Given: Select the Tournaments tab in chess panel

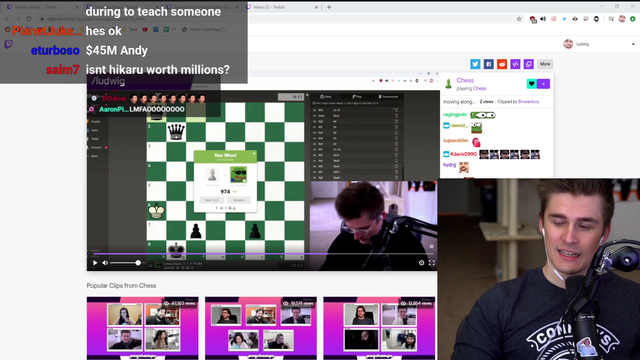Looking at the screenshot, I should (388, 97).
